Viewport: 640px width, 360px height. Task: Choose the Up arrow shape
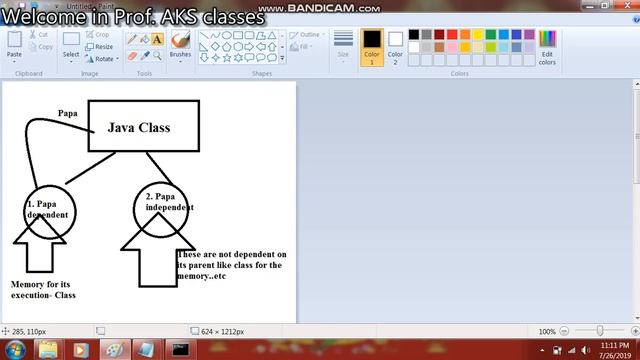coord(271,47)
